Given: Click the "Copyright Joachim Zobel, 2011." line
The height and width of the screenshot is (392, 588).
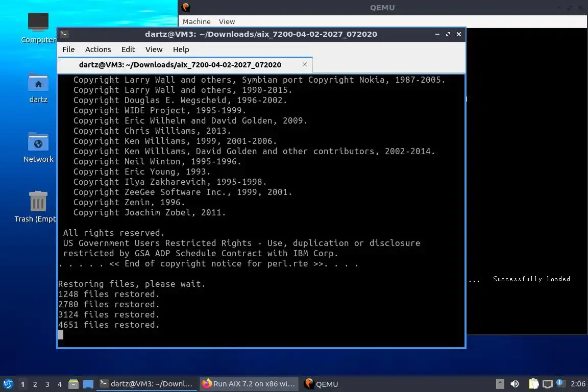Looking at the screenshot, I should point(149,212).
